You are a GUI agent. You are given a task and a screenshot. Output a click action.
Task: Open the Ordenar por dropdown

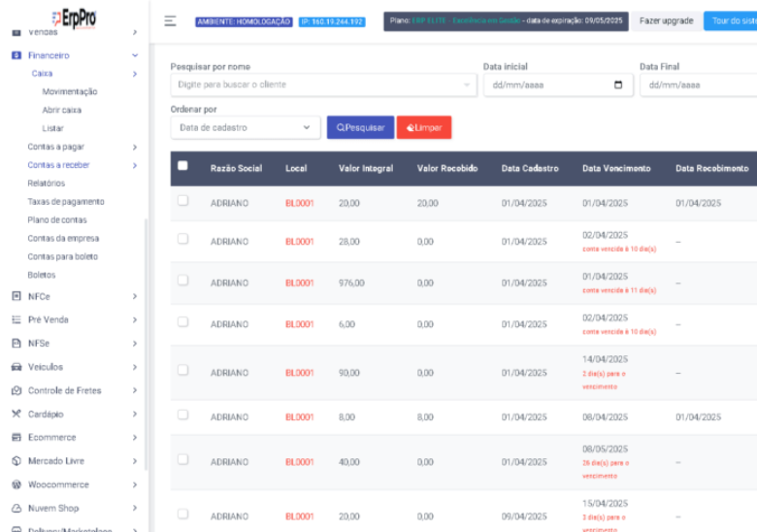pos(246,127)
